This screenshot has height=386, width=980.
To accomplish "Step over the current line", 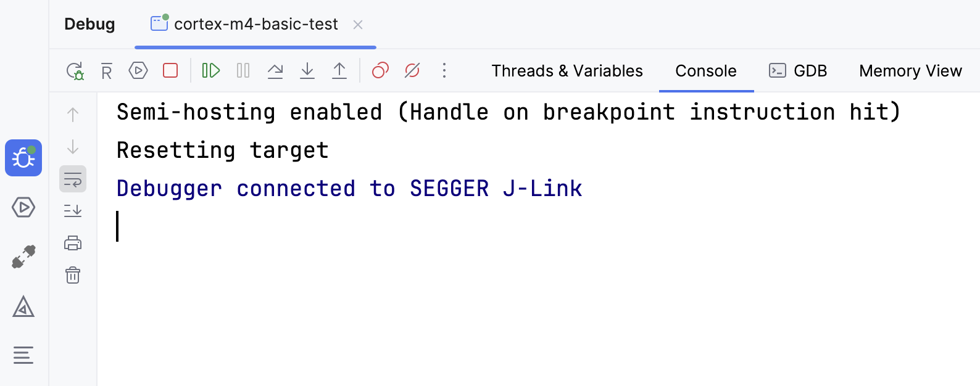I will coord(276,70).
